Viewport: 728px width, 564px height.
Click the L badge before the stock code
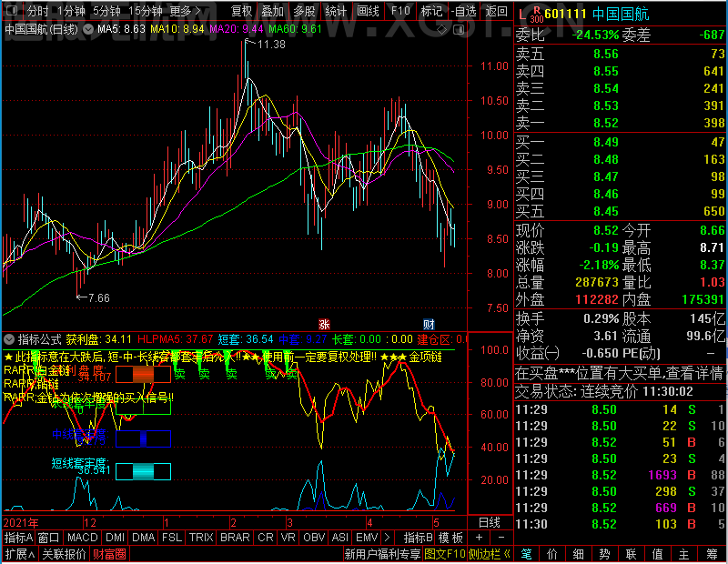[x=522, y=15]
